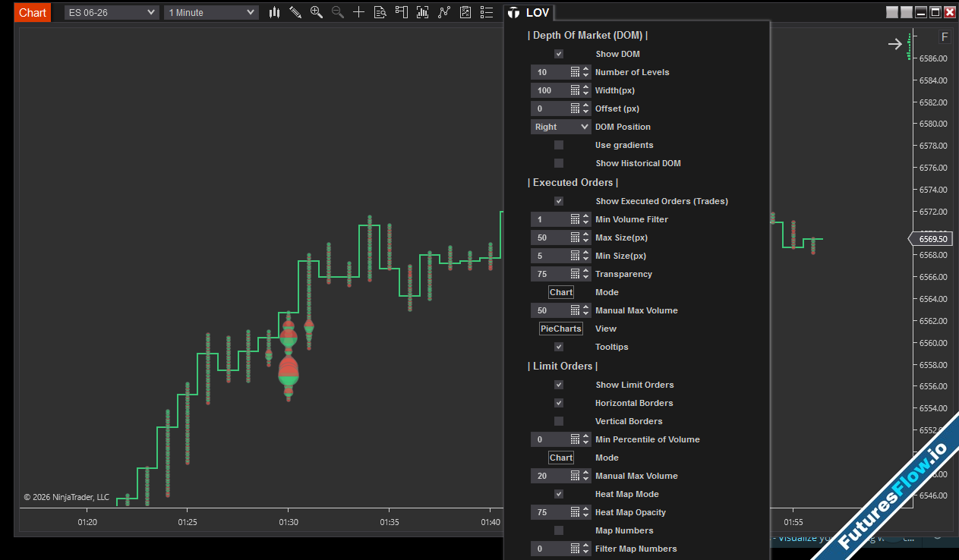Open the bar type candlestick icon
The image size is (959, 560).
(x=274, y=12)
